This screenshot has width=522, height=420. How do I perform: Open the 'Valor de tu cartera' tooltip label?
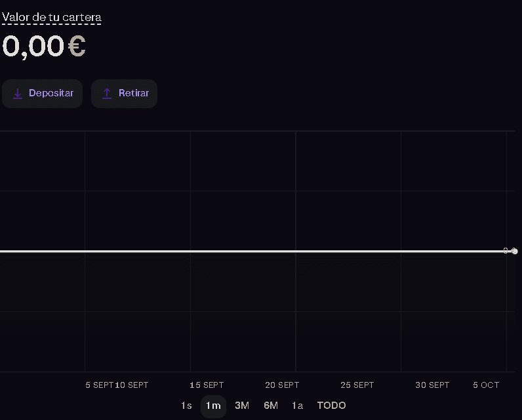coord(52,17)
